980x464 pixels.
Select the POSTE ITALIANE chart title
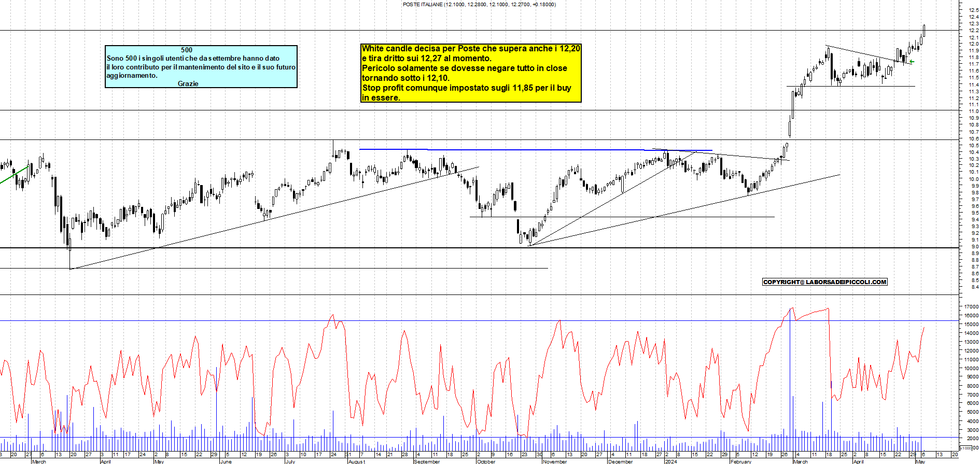[479, 4]
